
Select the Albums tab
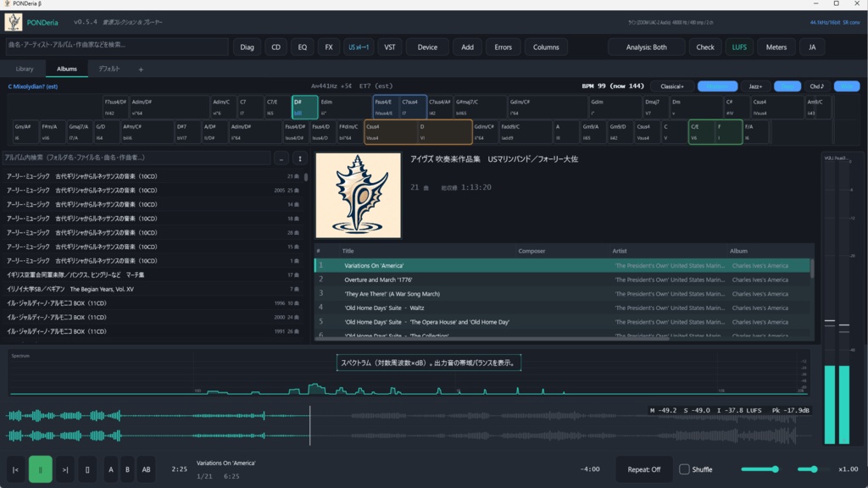coord(66,69)
